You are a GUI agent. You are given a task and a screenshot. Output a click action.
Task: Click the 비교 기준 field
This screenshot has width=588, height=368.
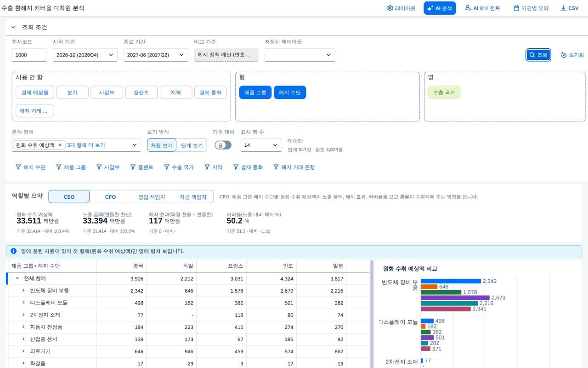tap(226, 55)
